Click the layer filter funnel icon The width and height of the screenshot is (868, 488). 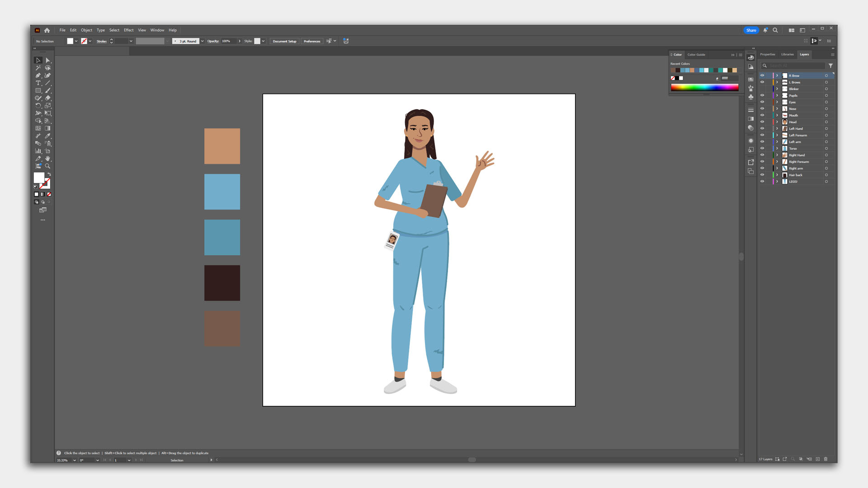830,66
